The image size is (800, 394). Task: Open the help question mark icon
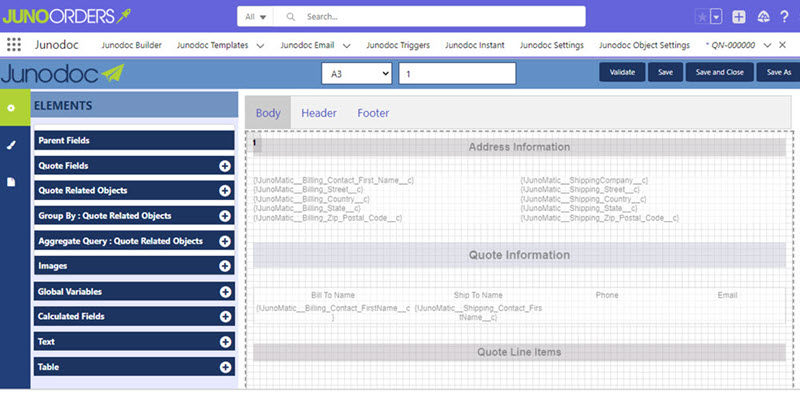click(x=785, y=17)
